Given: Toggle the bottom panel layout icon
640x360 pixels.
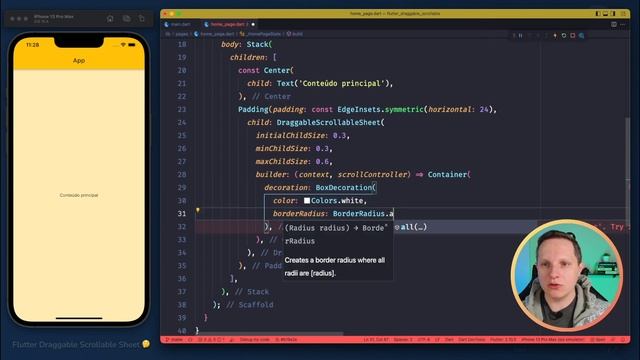Looking at the screenshot, I should pos(605,13).
